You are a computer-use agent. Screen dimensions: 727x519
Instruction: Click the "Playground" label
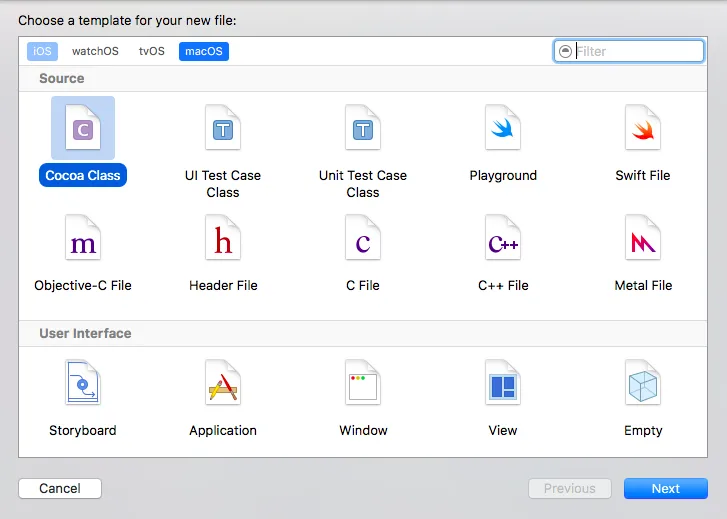[x=503, y=175]
